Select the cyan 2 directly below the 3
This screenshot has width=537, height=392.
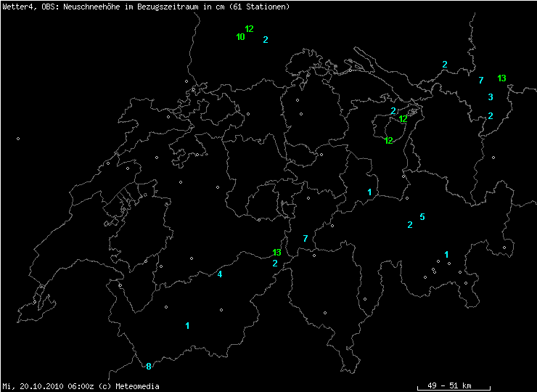(491, 116)
